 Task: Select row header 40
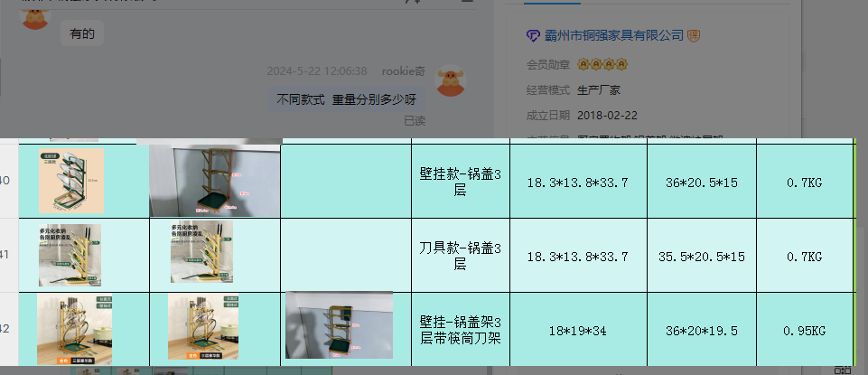pos(9,181)
